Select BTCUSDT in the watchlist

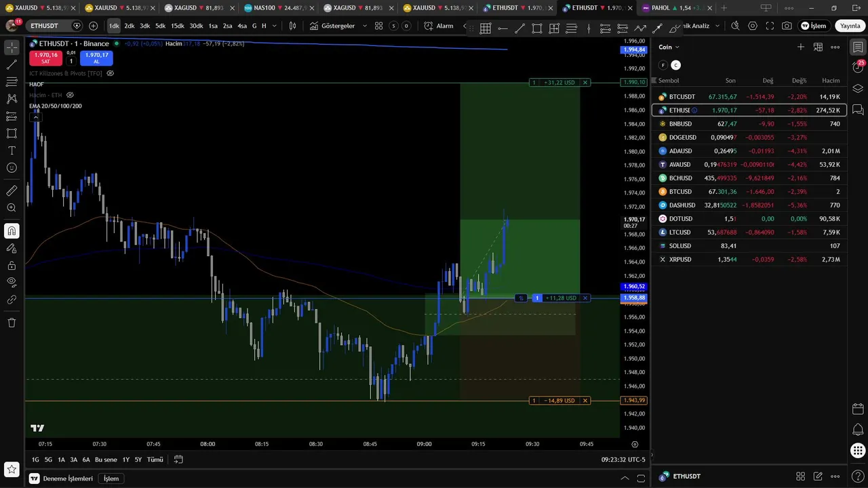coord(749,97)
